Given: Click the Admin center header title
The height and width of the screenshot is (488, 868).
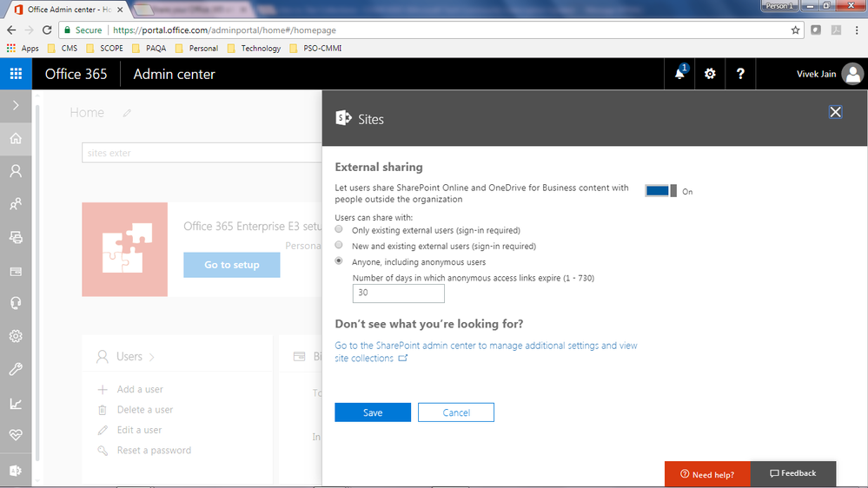Looking at the screenshot, I should 174,74.
